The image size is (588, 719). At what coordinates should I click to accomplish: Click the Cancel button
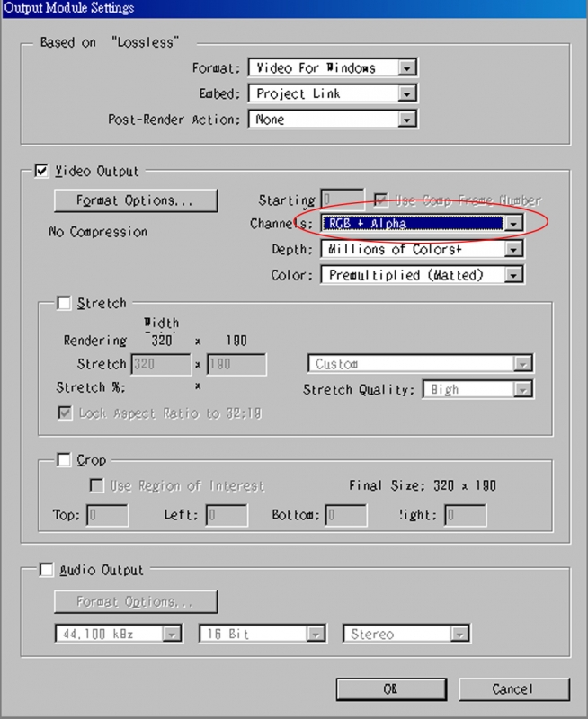point(513,689)
